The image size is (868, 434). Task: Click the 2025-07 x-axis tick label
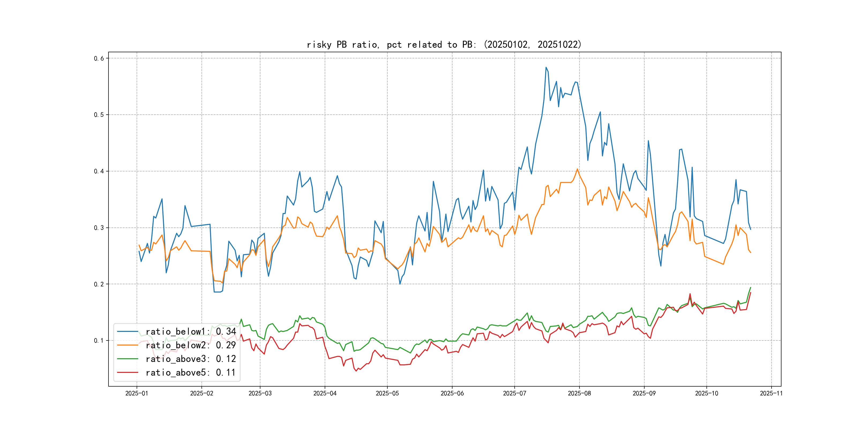(514, 393)
